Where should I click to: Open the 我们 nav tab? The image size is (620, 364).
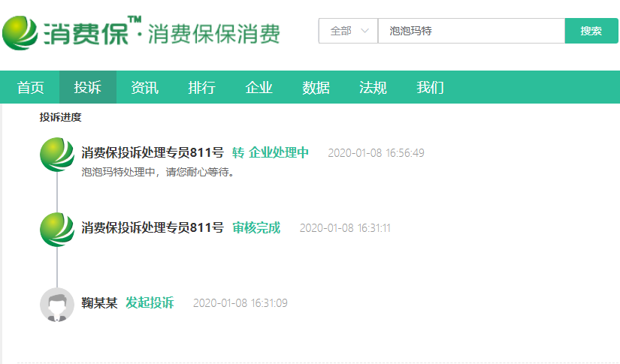point(430,87)
